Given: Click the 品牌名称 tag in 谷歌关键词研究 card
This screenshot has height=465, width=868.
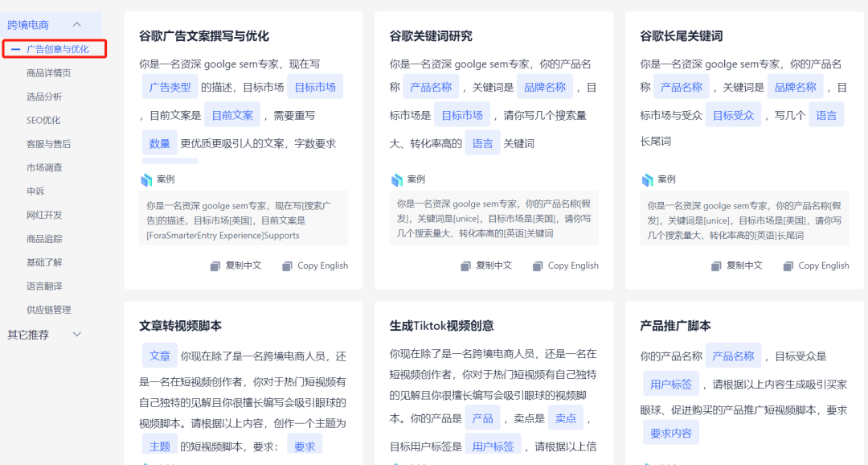Looking at the screenshot, I should click(547, 86).
